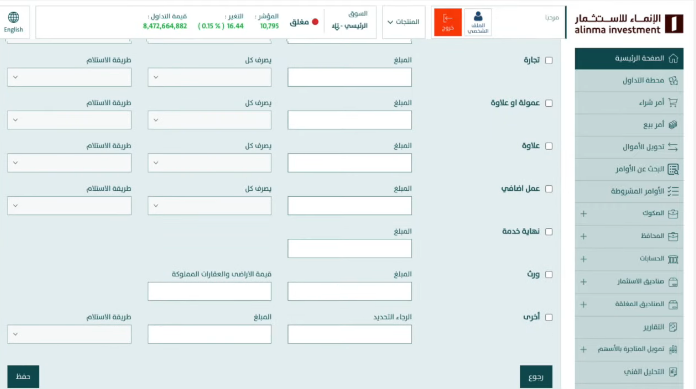Click the المبلغ field for ورث
The height and width of the screenshot is (389, 696).
click(349, 291)
